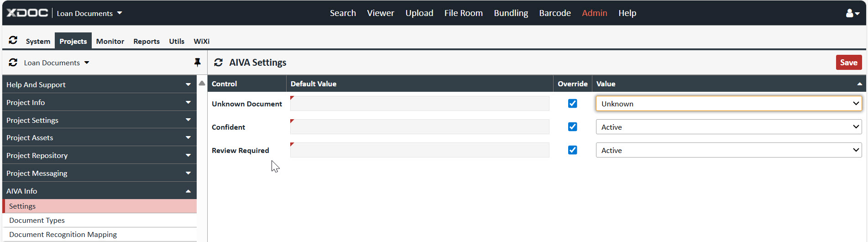This screenshot has height=242, width=868.
Task: Open Document Types in AIVA Info
Action: [37, 220]
